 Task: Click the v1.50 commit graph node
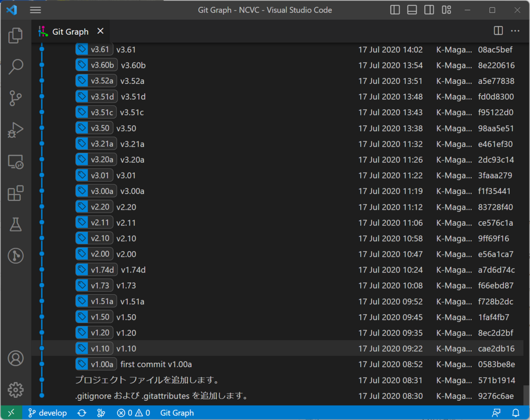(x=42, y=317)
